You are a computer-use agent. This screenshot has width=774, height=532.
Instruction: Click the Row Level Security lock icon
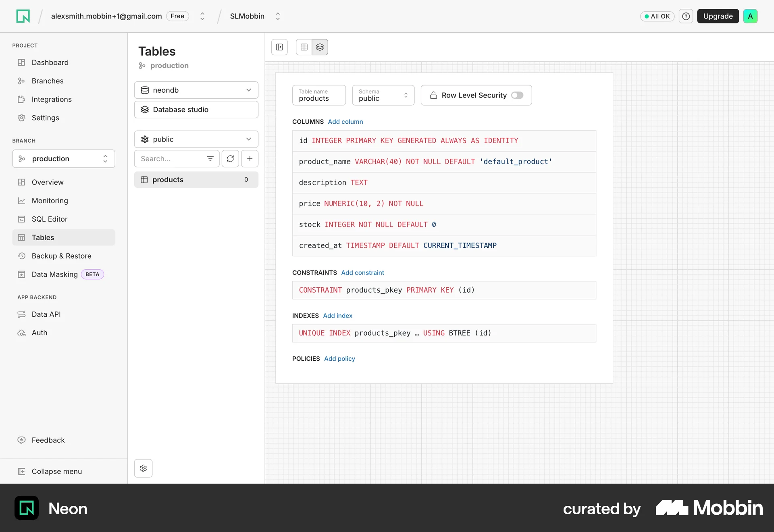coord(433,96)
